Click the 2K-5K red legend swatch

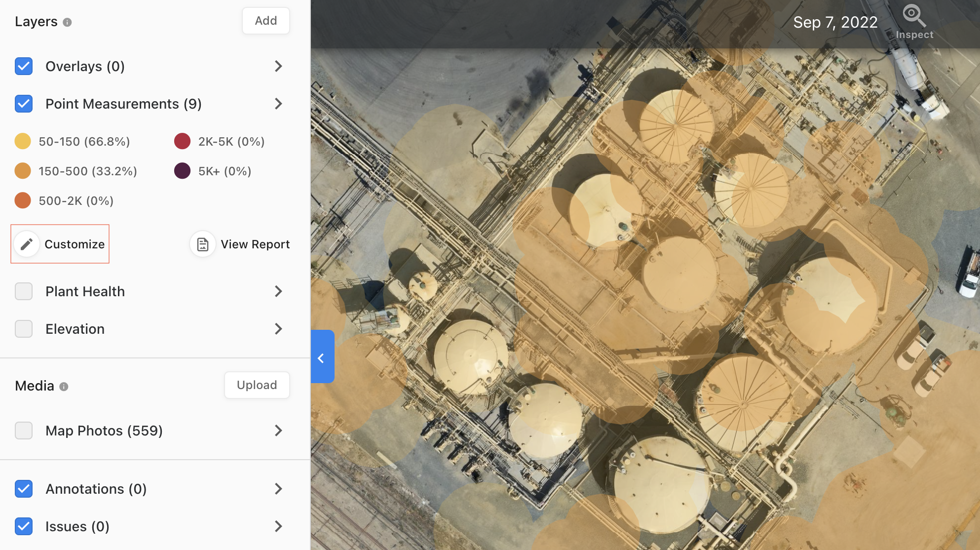[x=183, y=141]
